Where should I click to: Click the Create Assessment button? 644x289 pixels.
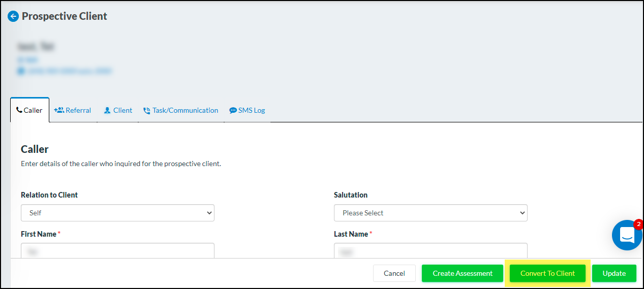[x=463, y=273]
